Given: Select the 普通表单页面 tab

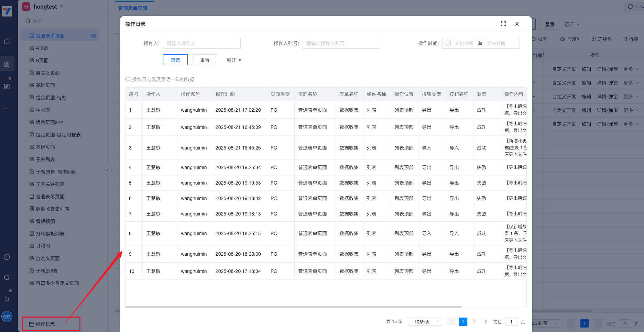Looking at the screenshot, I should 133,8.
